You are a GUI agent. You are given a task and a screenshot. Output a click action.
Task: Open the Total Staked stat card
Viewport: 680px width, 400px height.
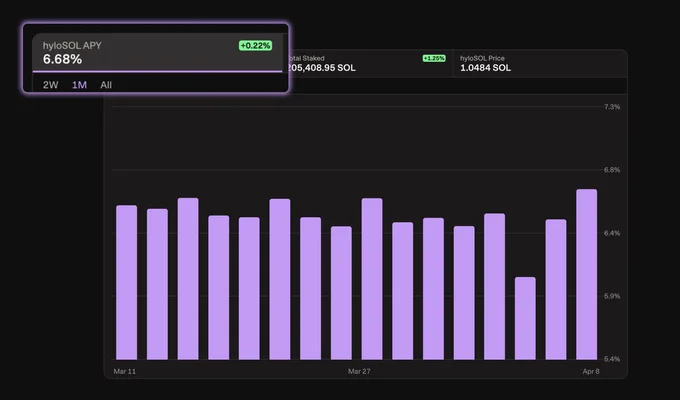coord(369,64)
